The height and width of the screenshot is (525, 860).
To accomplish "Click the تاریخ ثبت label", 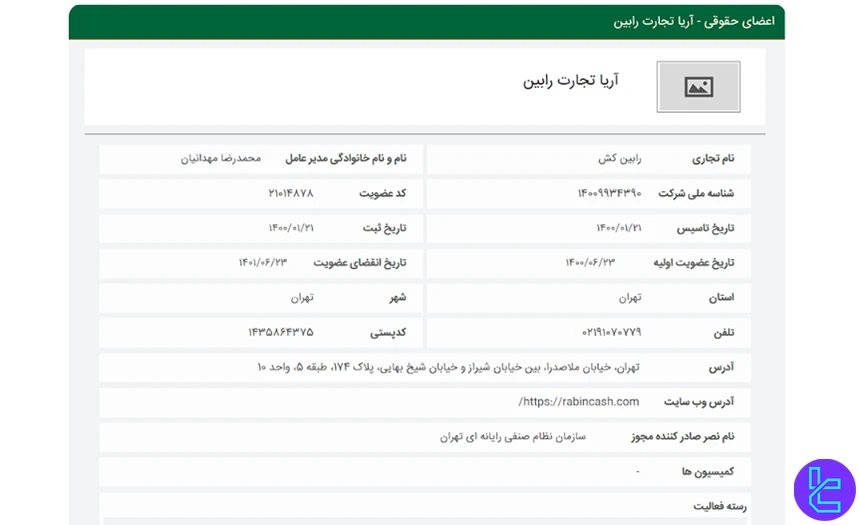I will [384, 228].
